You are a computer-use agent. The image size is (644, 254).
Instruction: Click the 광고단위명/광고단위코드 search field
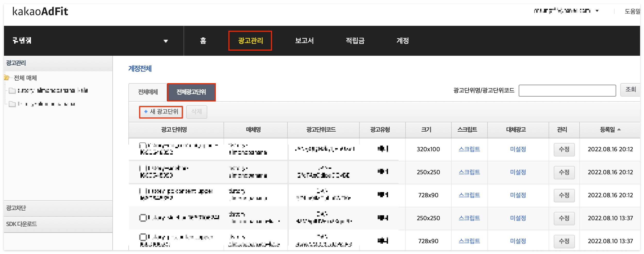click(567, 90)
